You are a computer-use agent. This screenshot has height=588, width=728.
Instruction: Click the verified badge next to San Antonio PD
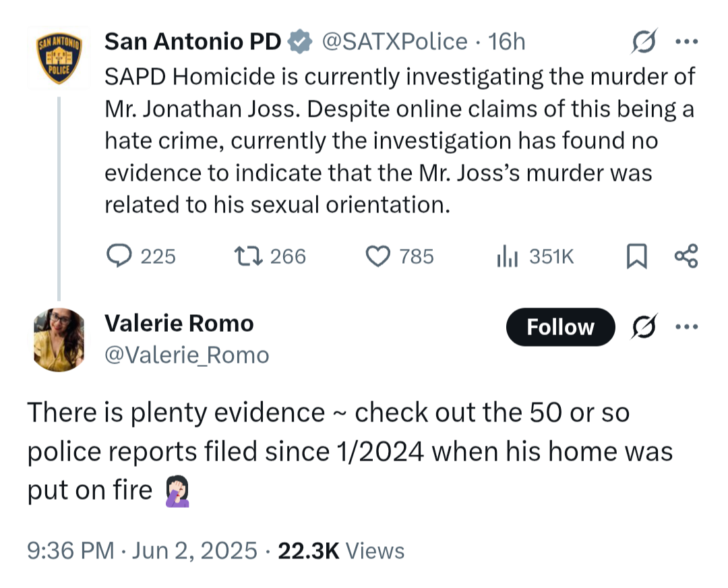[x=299, y=42]
